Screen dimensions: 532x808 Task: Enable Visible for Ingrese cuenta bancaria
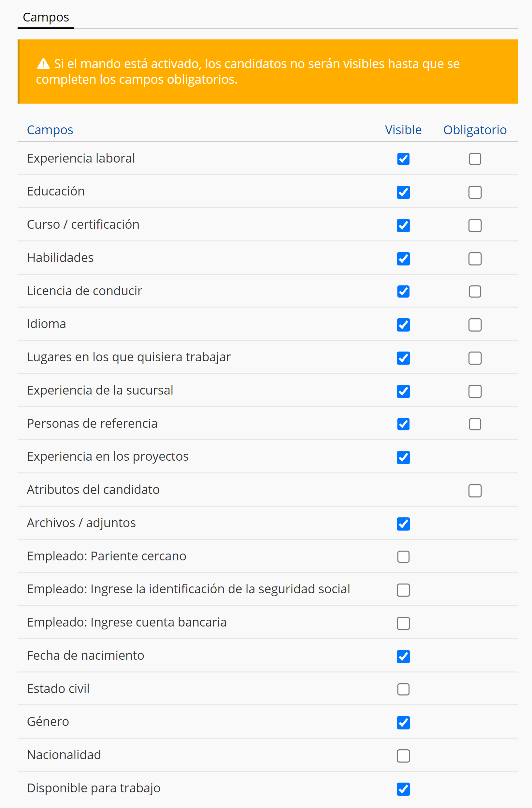click(x=403, y=623)
